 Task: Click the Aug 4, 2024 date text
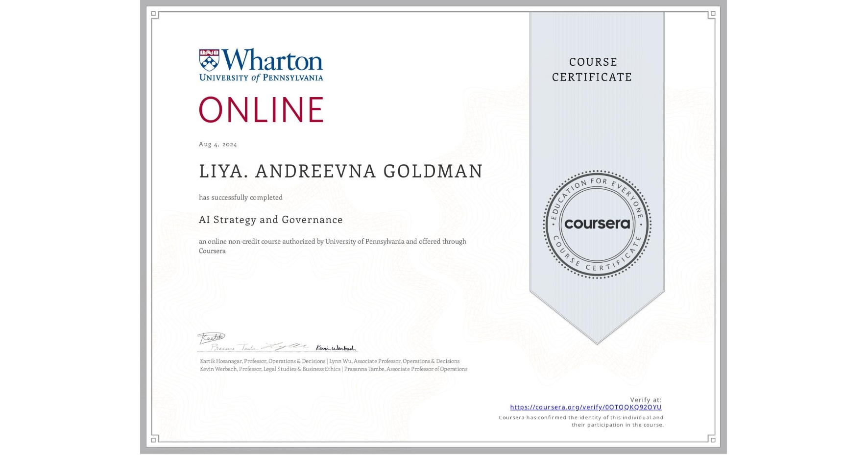pyautogui.click(x=217, y=144)
